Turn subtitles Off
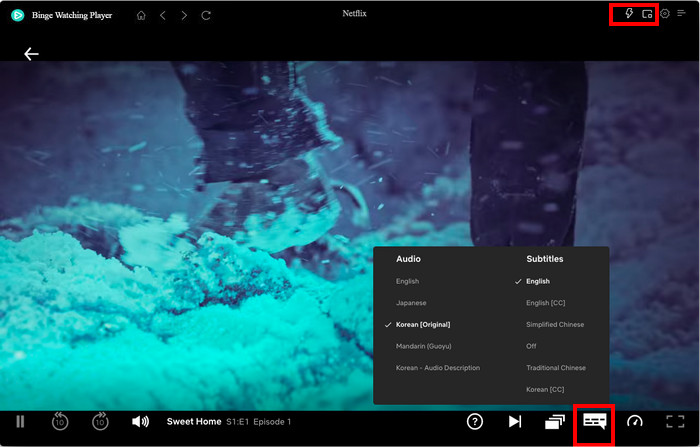Image resolution: width=700 pixels, height=447 pixels. (531, 346)
